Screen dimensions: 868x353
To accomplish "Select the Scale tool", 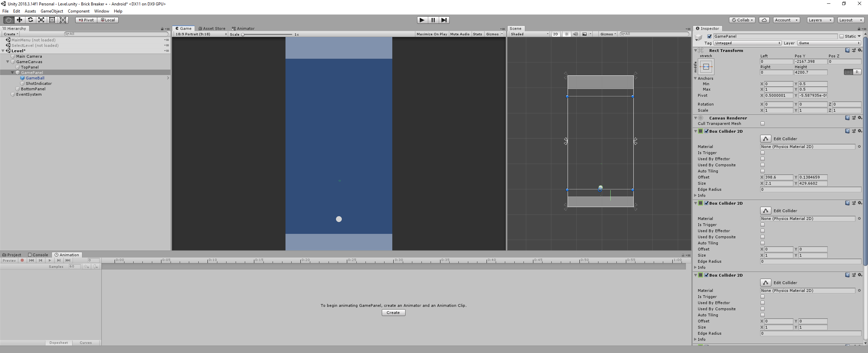I will (41, 20).
